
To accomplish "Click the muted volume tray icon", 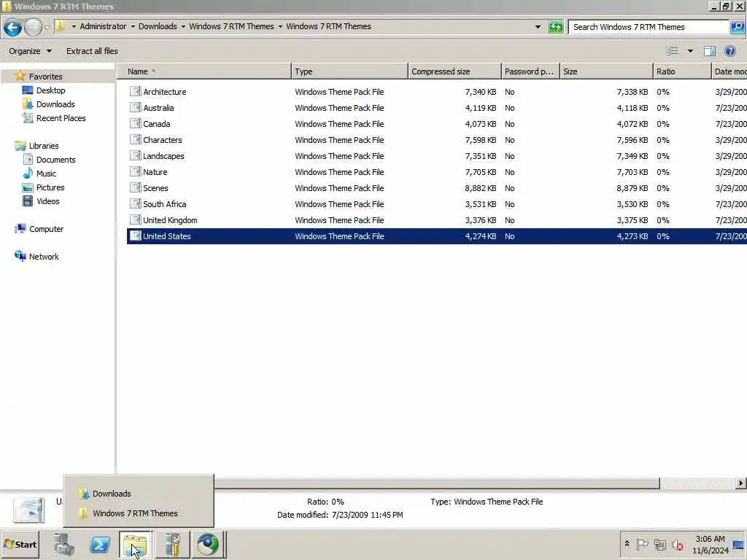I will (x=677, y=544).
